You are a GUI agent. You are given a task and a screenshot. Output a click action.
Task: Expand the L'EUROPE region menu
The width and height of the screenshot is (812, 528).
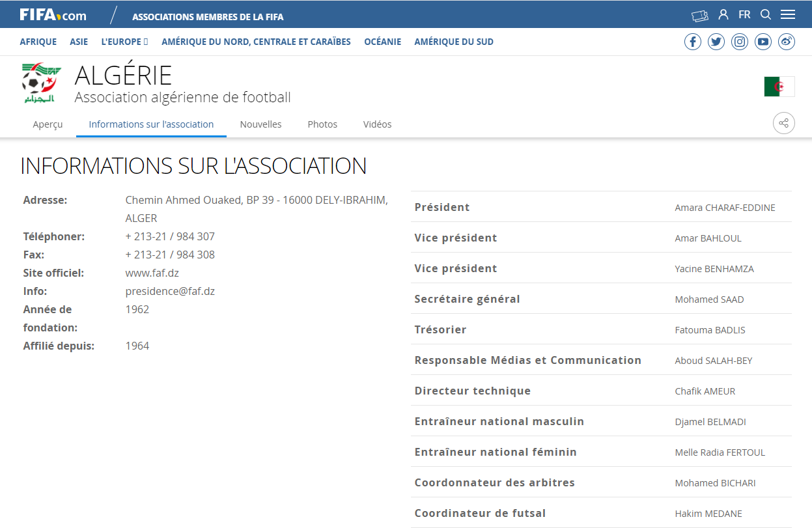(x=124, y=42)
